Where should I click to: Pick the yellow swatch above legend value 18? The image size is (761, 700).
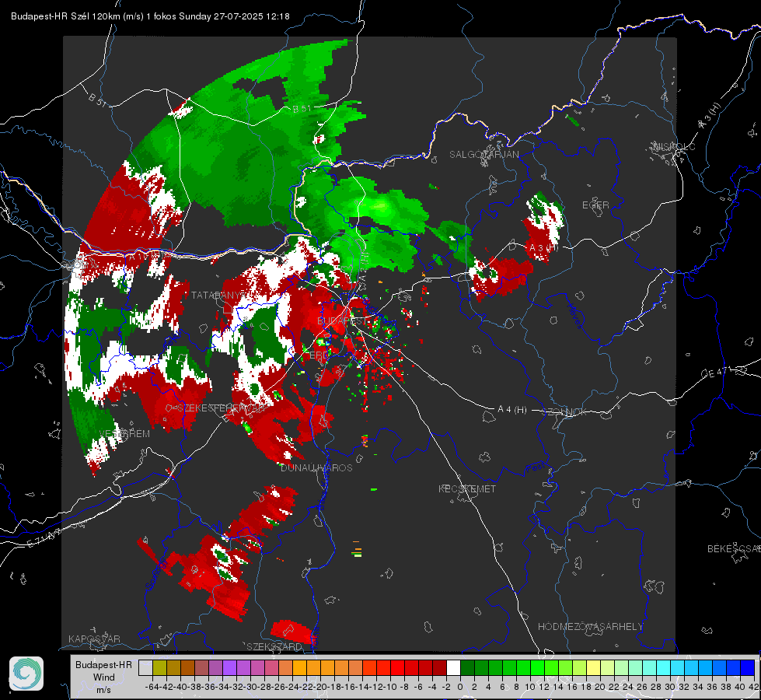point(593,668)
